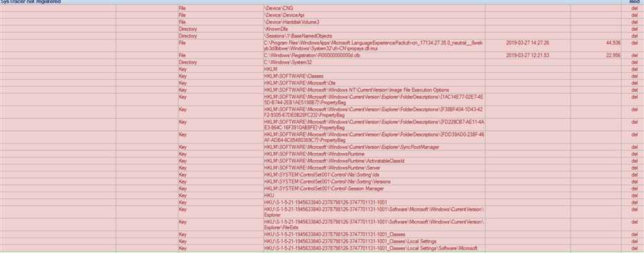Select the FolderDescriptions {F38BF404 PropertyBag key
644x253 pixels.
coord(374,112)
